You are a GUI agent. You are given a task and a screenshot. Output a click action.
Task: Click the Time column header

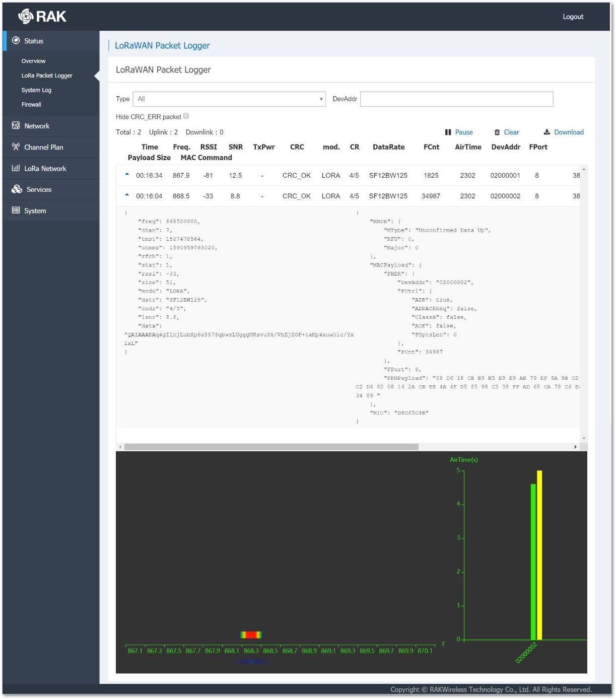150,147
